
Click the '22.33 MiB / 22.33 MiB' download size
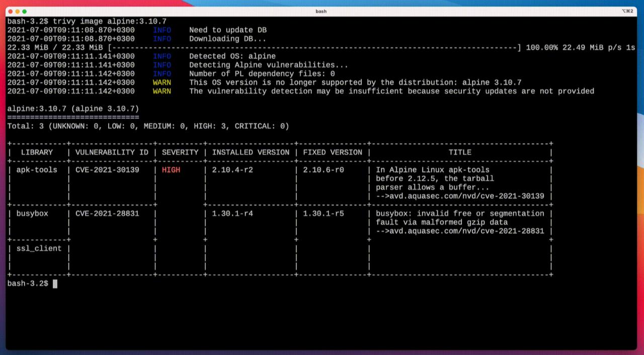(x=55, y=47)
